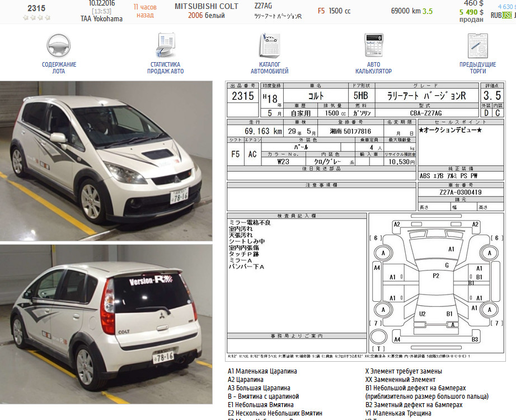Open the front view photo of the Colt
Viewport: 516px width, 420px height.
click(106, 161)
